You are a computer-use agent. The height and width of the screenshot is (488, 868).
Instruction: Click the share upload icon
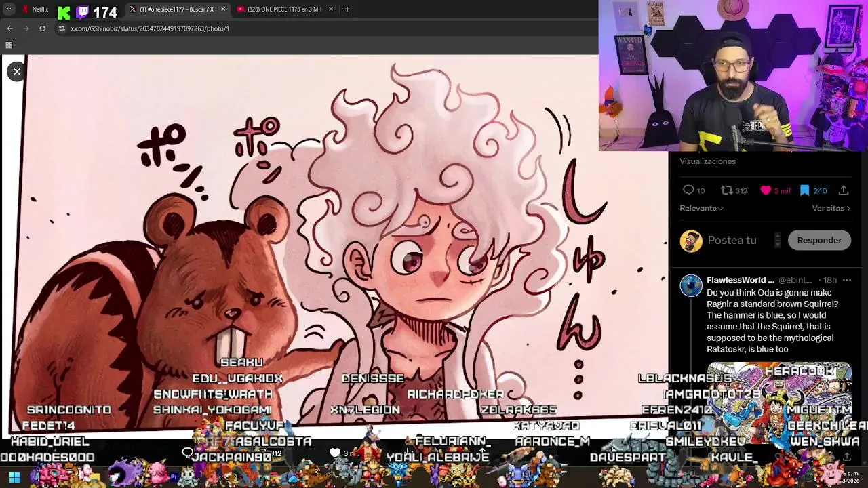[x=843, y=190]
